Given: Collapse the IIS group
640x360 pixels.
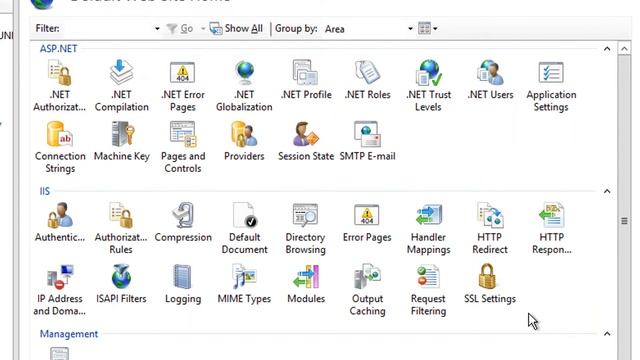Looking at the screenshot, I should pos(607,191).
